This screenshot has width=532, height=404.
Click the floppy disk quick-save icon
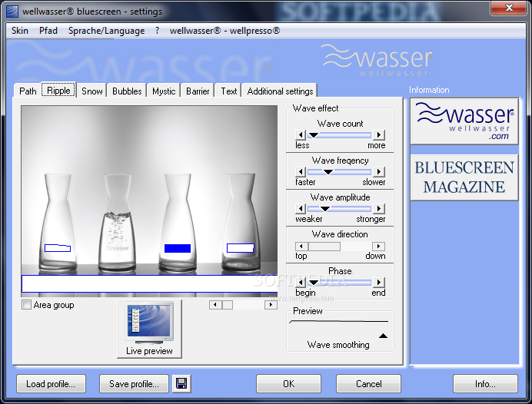coord(181,384)
